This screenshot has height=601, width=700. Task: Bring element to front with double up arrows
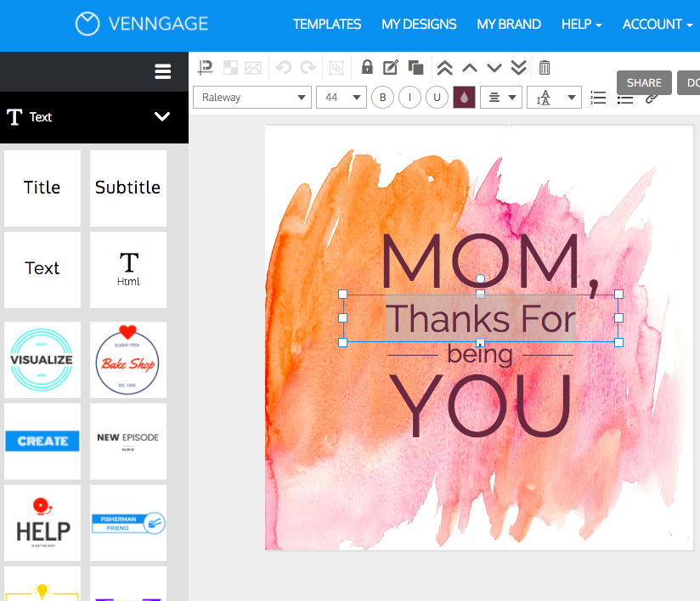click(x=444, y=68)
